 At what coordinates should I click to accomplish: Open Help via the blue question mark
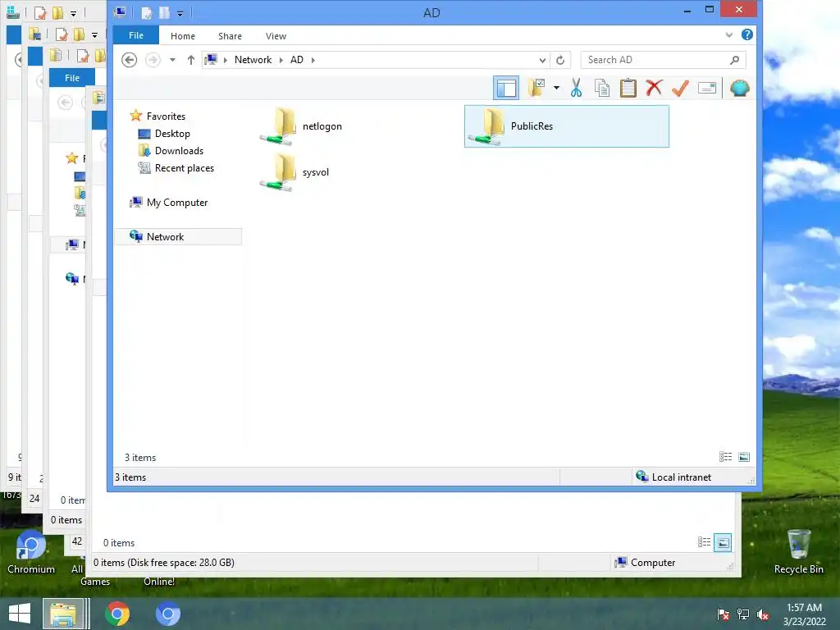[x=746, y=34]
